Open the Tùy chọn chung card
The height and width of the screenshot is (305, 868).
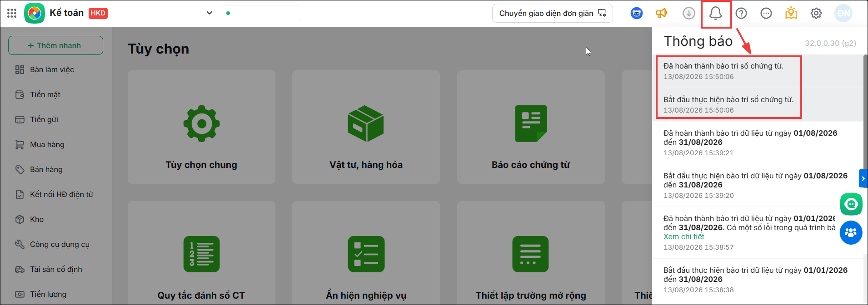pyautogui.click(x=201, y=127)
